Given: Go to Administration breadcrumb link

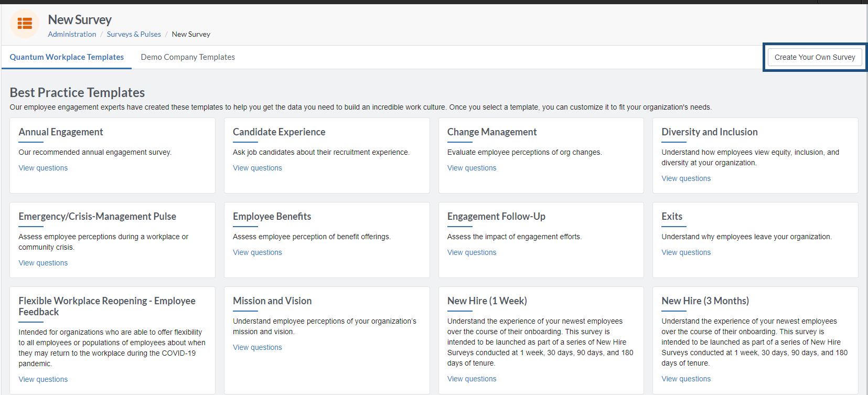Looking at the screenshot, I should (72, 34).
